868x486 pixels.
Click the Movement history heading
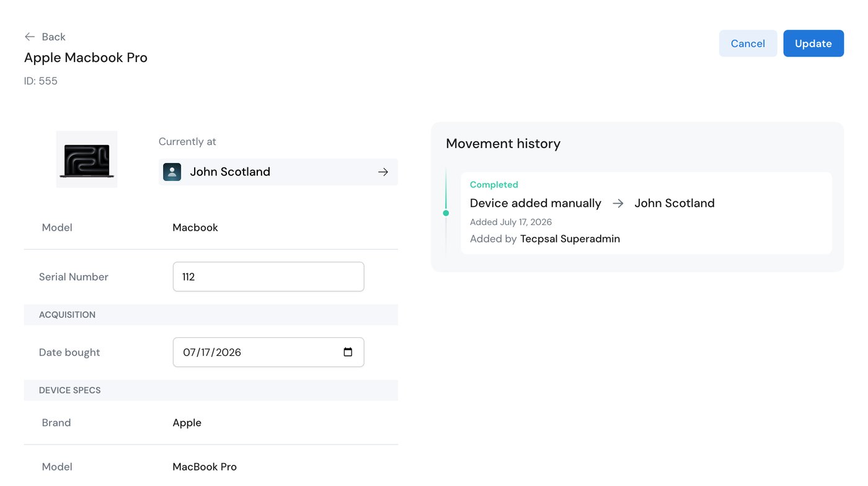(503, 144)
